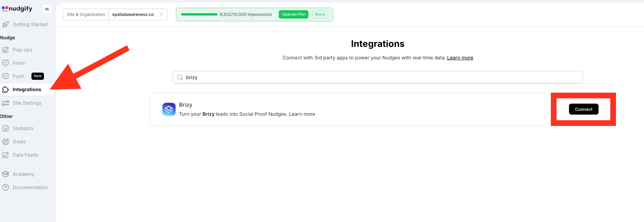Connect the Brizy integration
The width and height of the screenshot is (644, 222).
click(584, 109)
